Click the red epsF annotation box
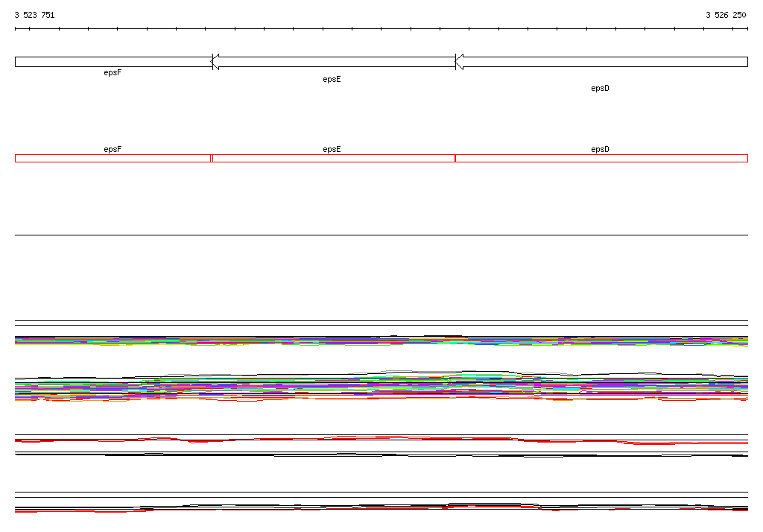 pyautogui.click(x=113, y=158)
